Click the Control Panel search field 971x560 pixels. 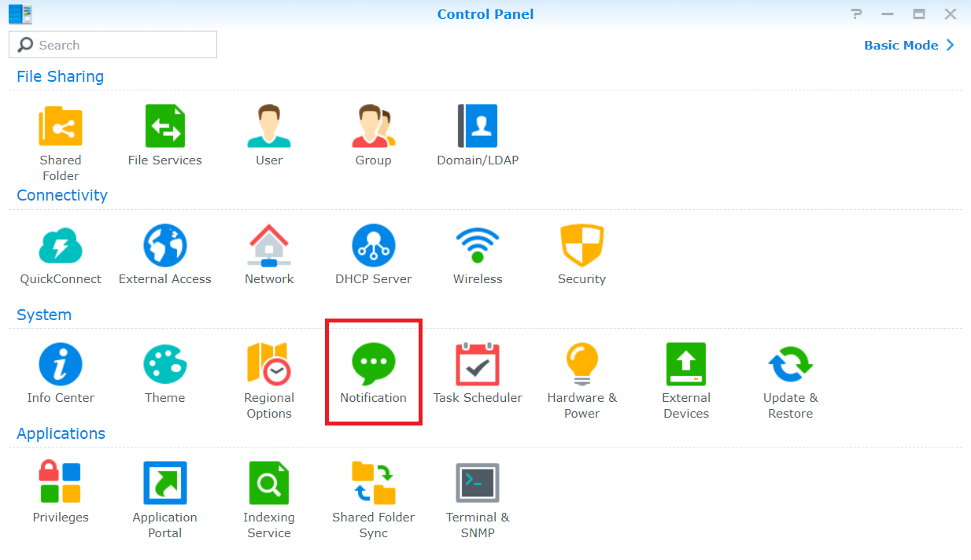pos(113,45)
